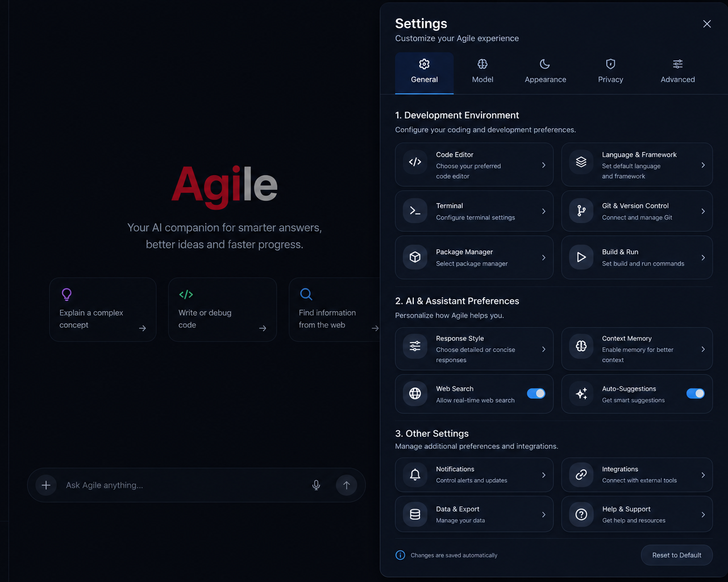Select the General tab
728x582 pixels.
pyautogui.click(x=425, y=73)
